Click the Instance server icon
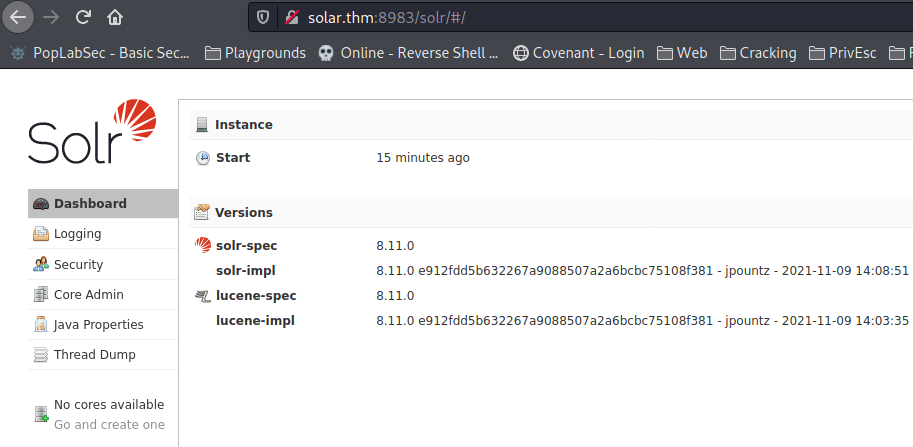 pos(201,125)
